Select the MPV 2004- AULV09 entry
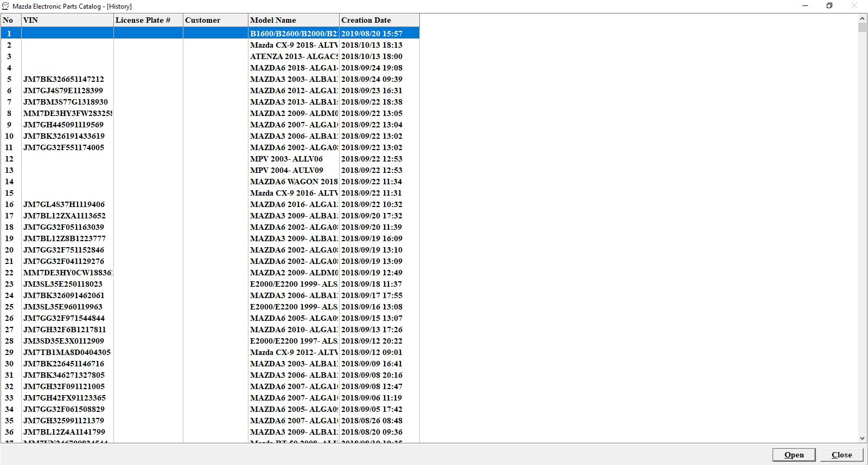868x465 pixels. (286, 170)
